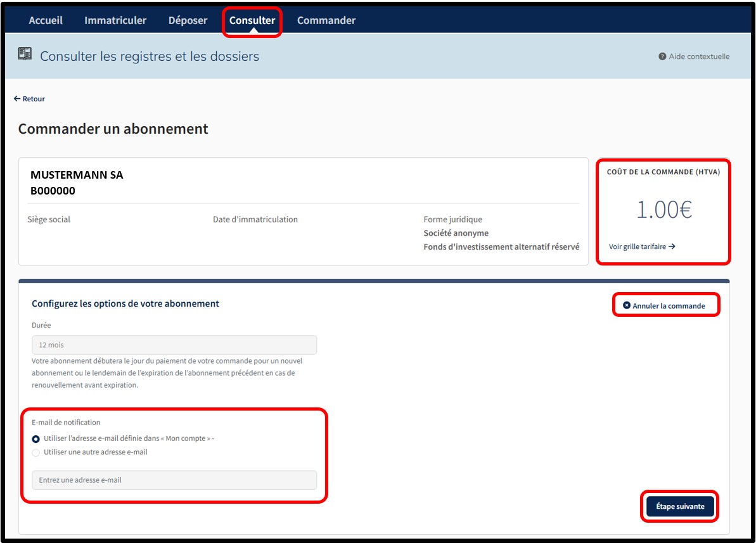The image size is (756, 543).
Task: Select the « Mon compte » e-mail radio option
Action: (x=36, y=438)
